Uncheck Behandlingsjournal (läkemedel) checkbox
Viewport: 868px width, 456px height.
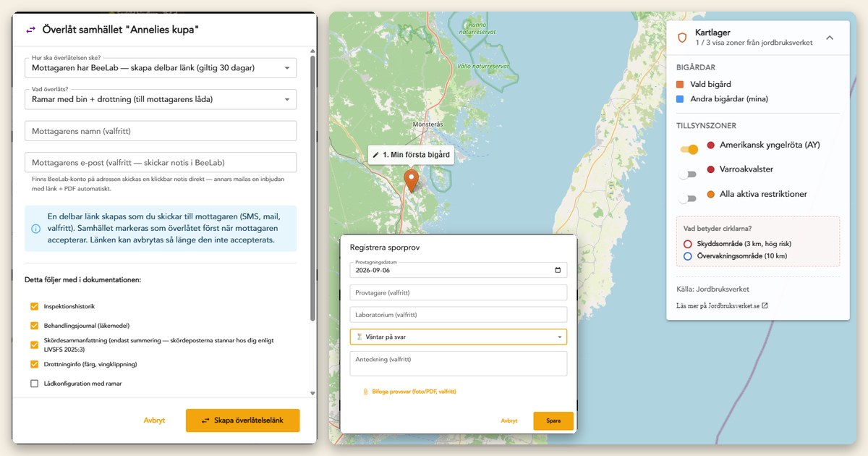pyautogui.click(x=34, y=326)
